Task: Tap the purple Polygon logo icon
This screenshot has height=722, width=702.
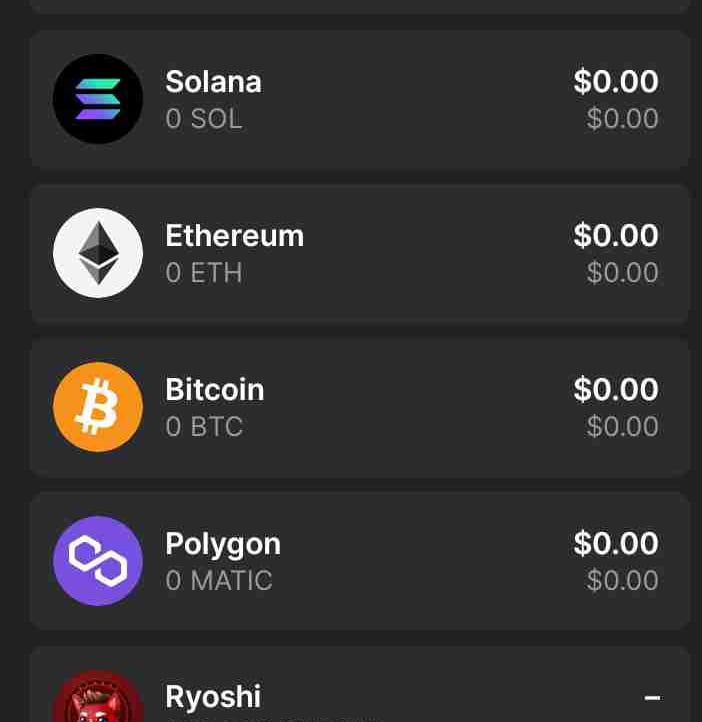Action: [x=98, y=561]
